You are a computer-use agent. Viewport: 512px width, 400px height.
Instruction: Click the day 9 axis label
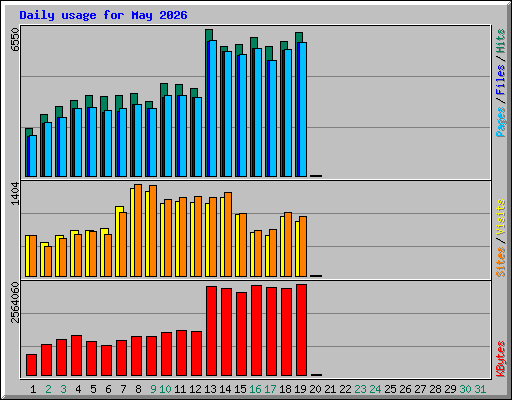[153, 389]
